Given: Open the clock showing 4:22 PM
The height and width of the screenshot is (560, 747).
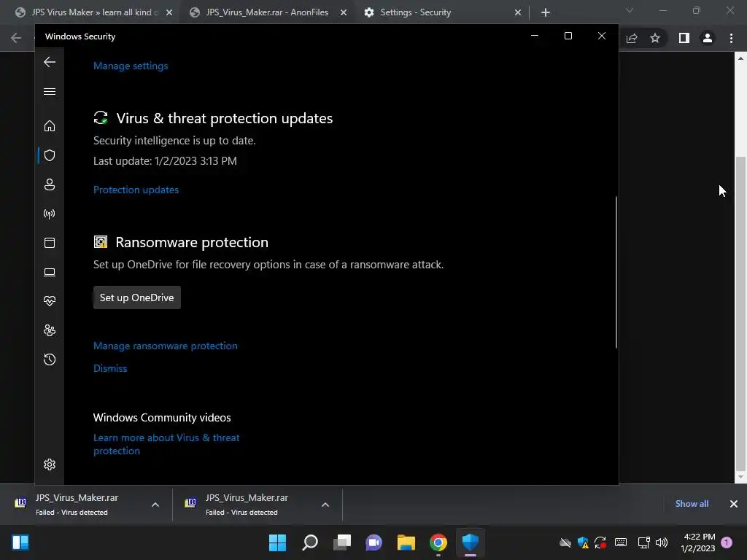Looking at the screenshot, I should coord(698,542).
